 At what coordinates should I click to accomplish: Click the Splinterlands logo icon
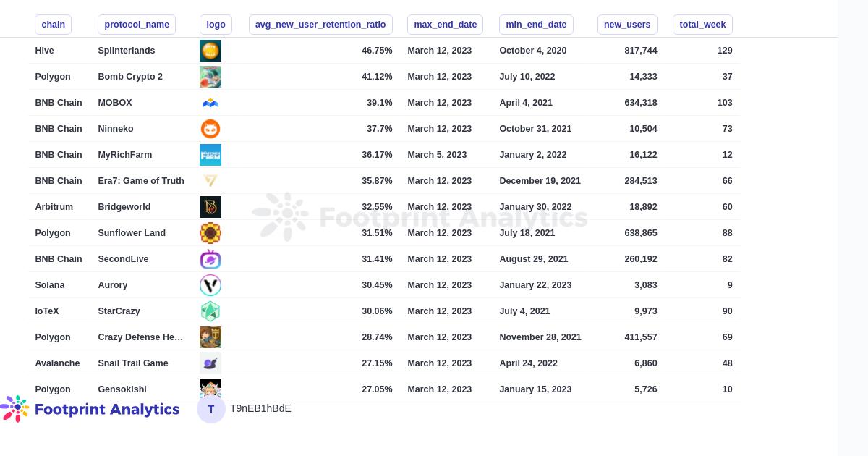[x=210, y=51]
